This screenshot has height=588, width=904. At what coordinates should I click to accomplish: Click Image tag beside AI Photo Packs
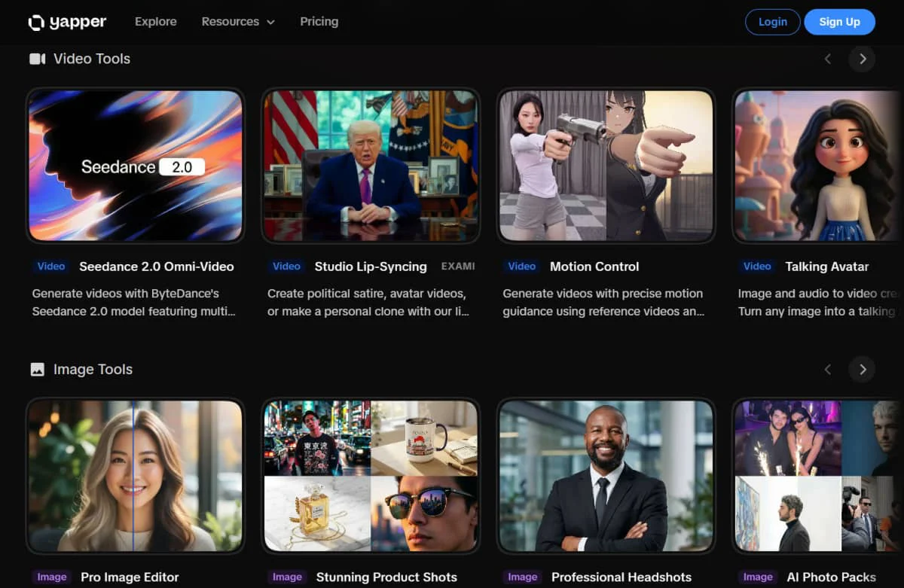pos(758,577)
